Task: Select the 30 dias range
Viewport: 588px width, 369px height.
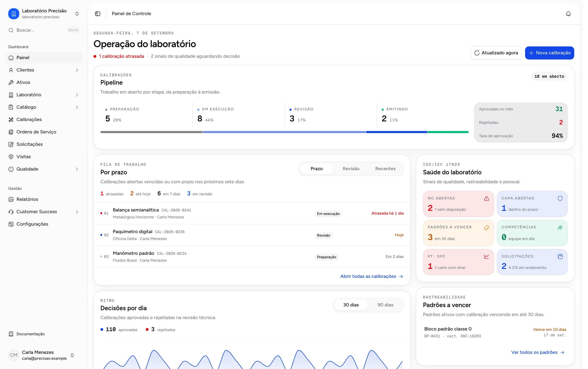Action: (351, 305)
